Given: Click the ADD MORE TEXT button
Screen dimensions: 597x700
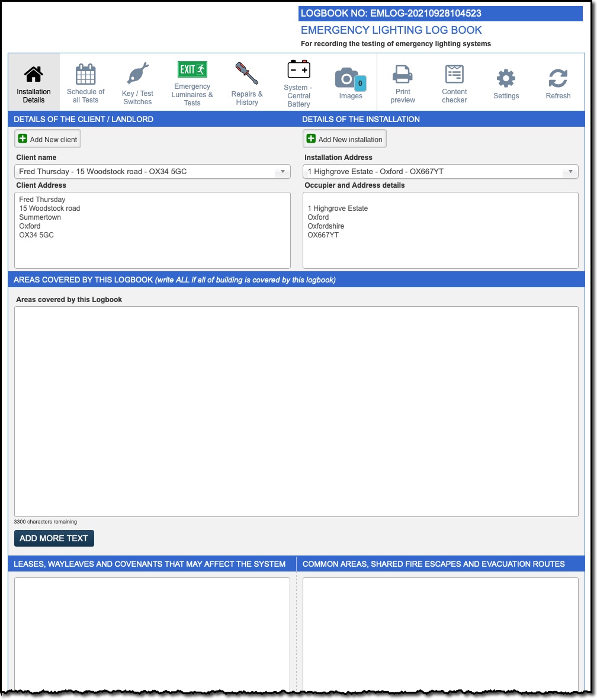Looking at the screenshot, I should (x=54, y=538).
